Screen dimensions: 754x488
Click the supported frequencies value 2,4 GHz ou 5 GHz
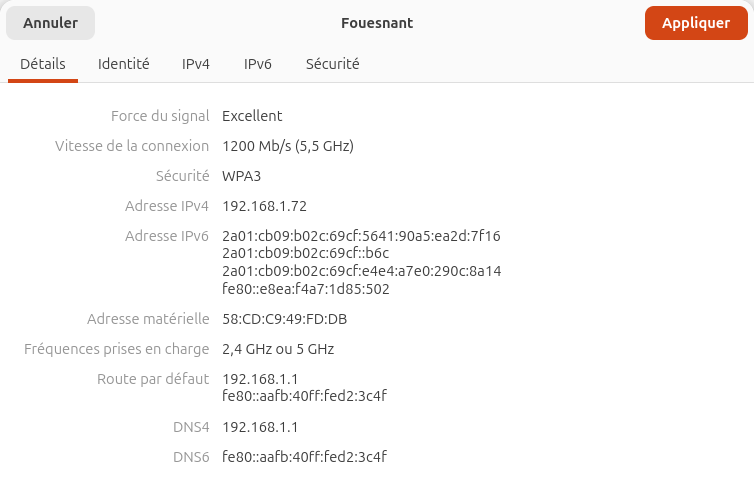[278, 349]
